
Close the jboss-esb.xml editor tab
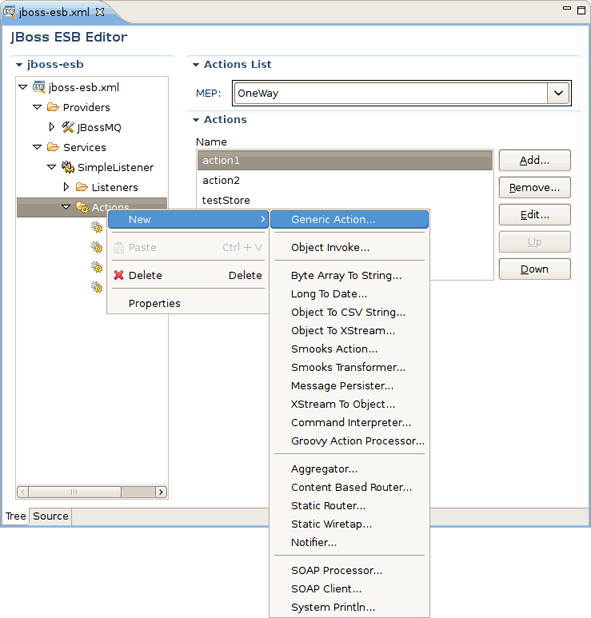point(100,12)
